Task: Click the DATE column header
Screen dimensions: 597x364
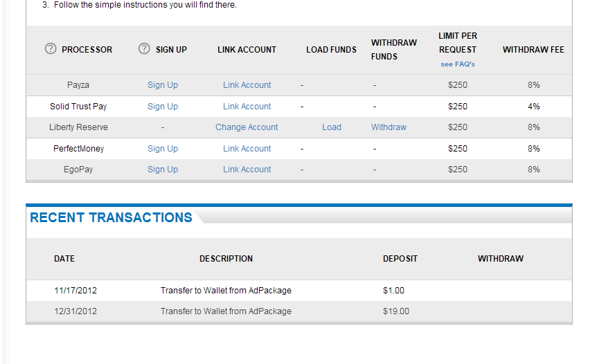Action: click(64, 259)
